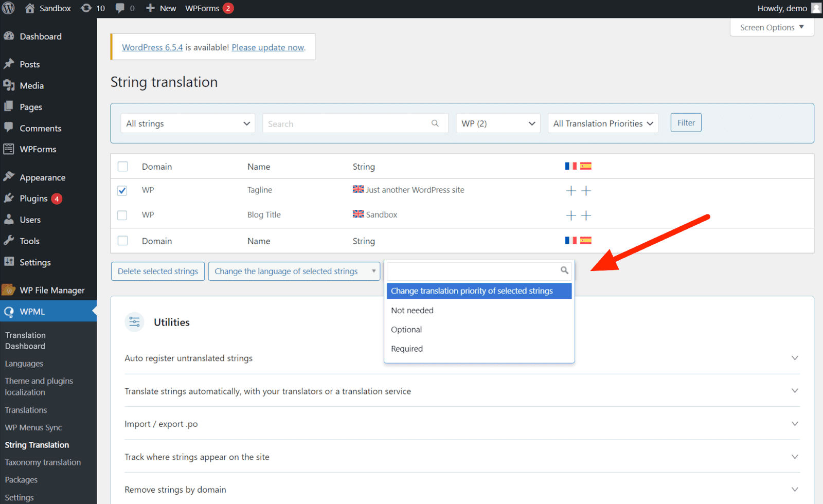Open Change the language of selected strings dropdown

pyautogui.click(x=294, y=271)
